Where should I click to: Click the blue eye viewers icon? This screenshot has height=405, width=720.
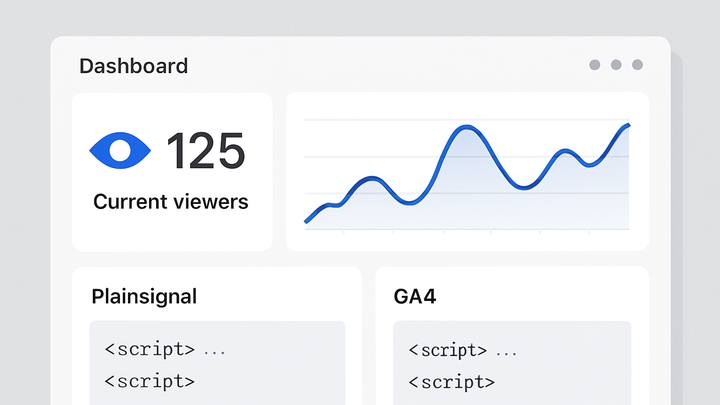click(x=120, y=151)
